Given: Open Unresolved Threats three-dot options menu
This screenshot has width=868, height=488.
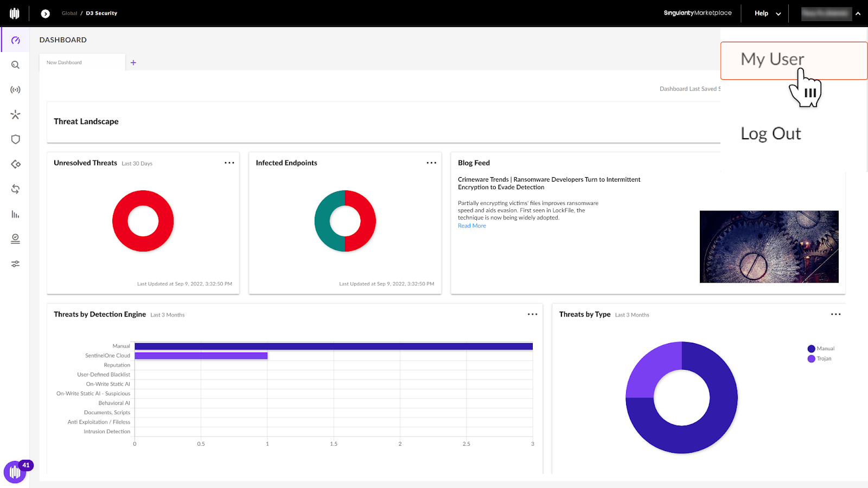Looking at the screenshot, I should (229, 163).
